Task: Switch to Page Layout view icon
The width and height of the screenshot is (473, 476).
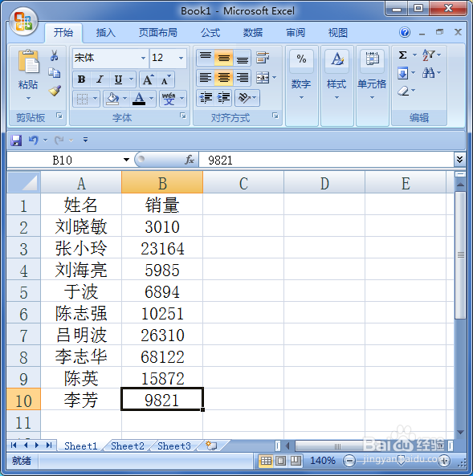Action: tap(281, 461)
